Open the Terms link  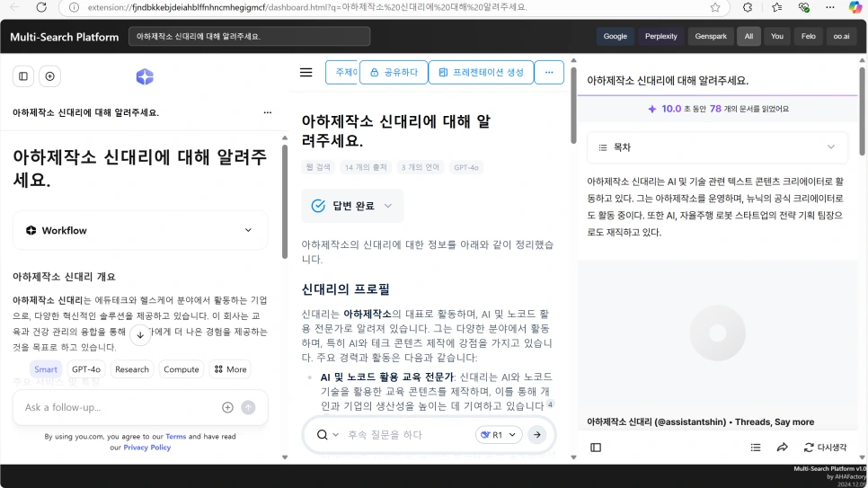[x=176, y=437]
